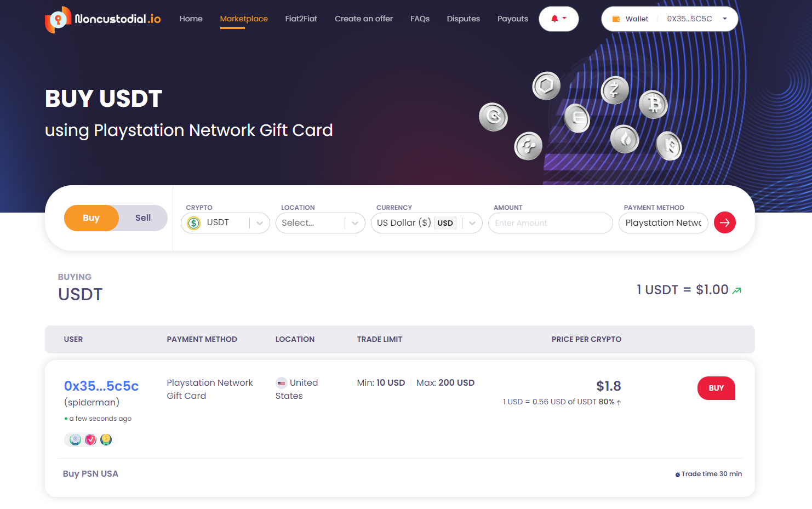Click the Bitcoin coin in banner
The width and height of the screenshot is (812, 509).
pos(653,104)
